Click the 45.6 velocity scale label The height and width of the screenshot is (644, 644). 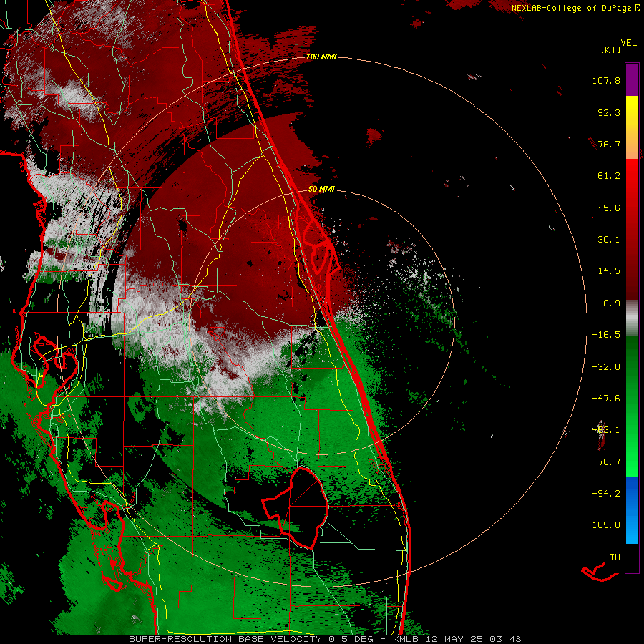pyautogui.click(x=609, y=208)
